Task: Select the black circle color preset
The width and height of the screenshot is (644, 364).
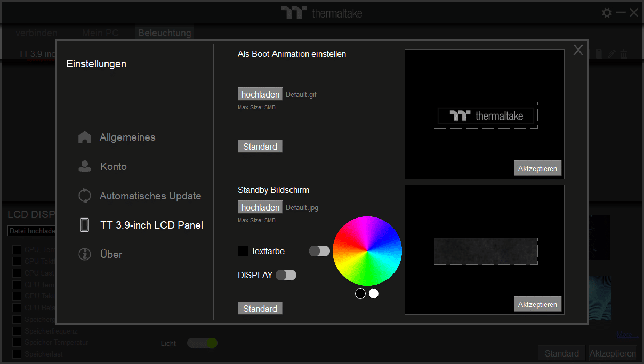Action: [x=360, y=294]
